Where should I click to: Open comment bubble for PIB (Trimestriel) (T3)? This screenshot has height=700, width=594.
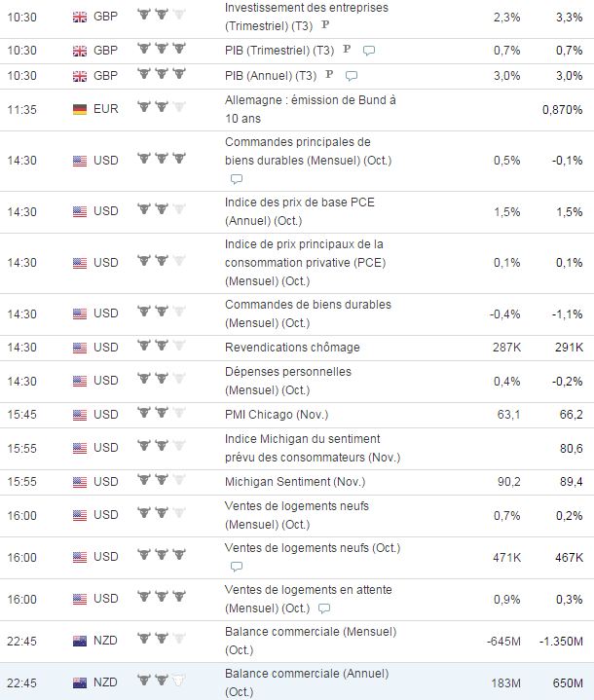pyautogui.click(x=369, y=51)
